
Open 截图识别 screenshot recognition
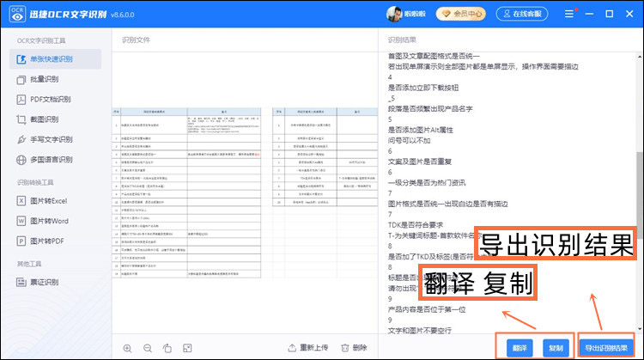[x=46, y=119]
